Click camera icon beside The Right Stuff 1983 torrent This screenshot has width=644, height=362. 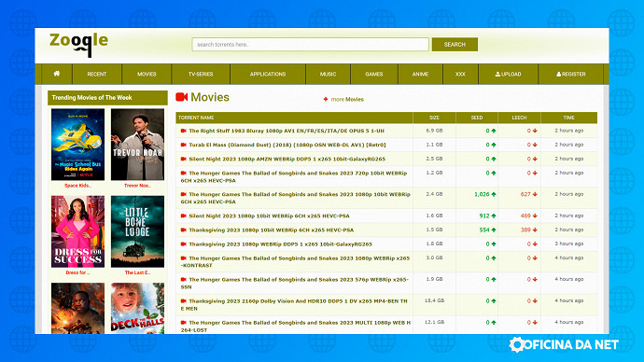point(184,131)
